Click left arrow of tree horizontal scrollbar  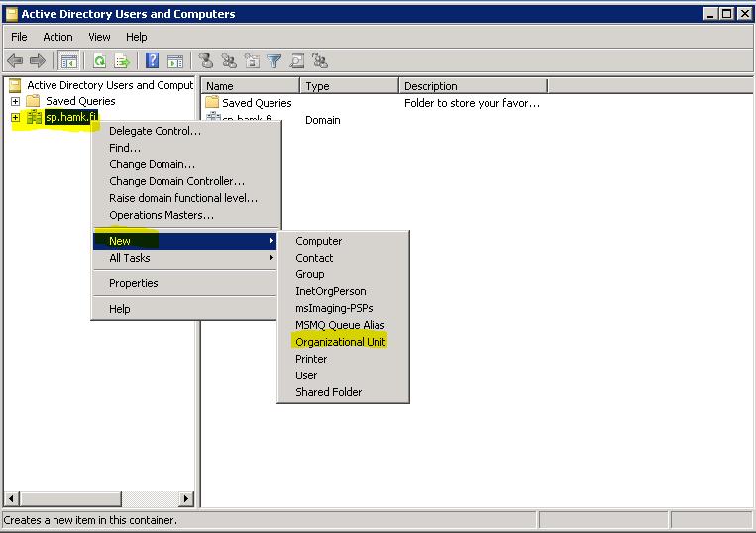coord(12,498)
